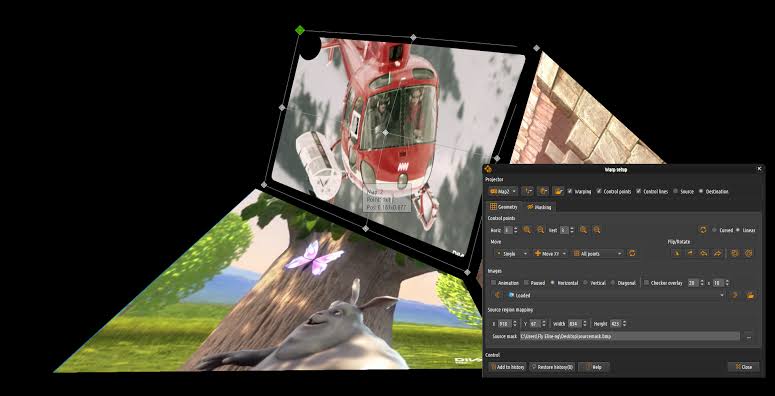The image size is (775, 396).
Task: Click the reset icon beside the Curved option
Action: [x=702, y=230]
